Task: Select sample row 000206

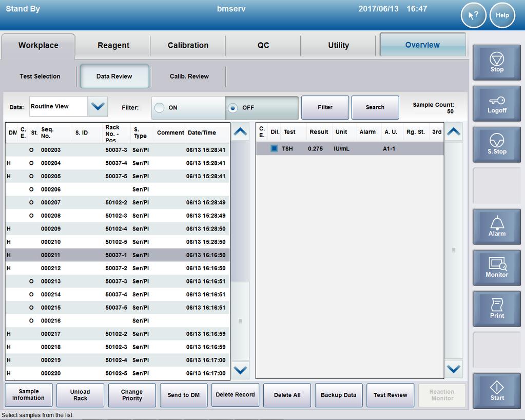Action: pyautogui.click(x=118, y=189)
